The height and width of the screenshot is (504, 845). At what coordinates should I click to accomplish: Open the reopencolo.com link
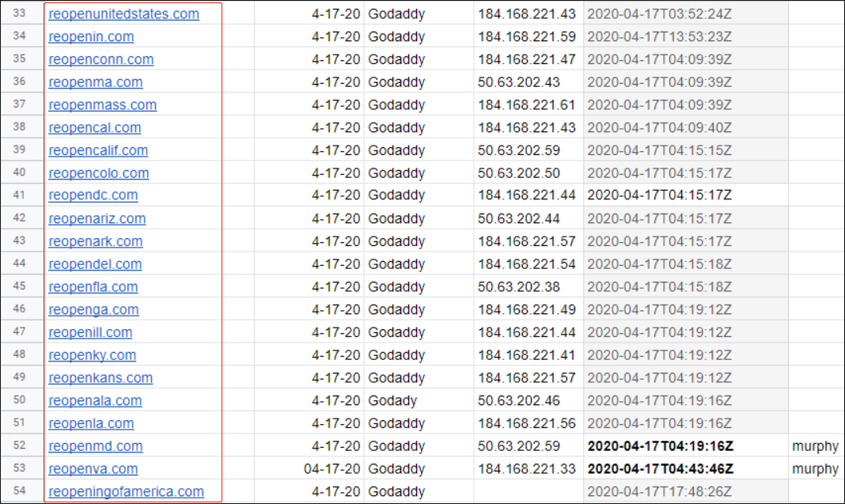pos(99,173)
